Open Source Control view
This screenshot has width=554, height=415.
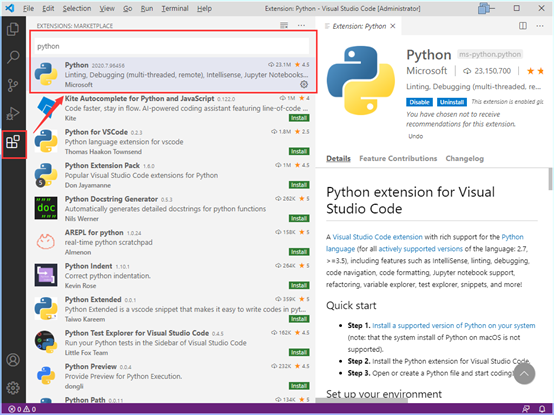(x=13, y=85)
